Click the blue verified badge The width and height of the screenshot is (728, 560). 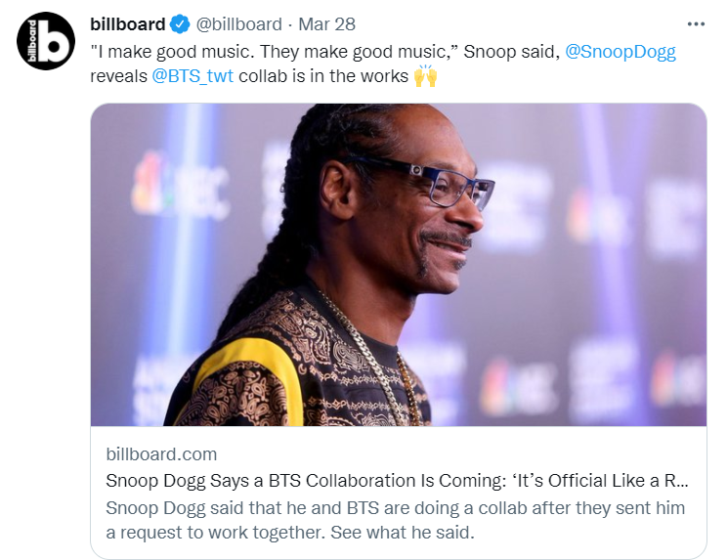pos(180,24)
